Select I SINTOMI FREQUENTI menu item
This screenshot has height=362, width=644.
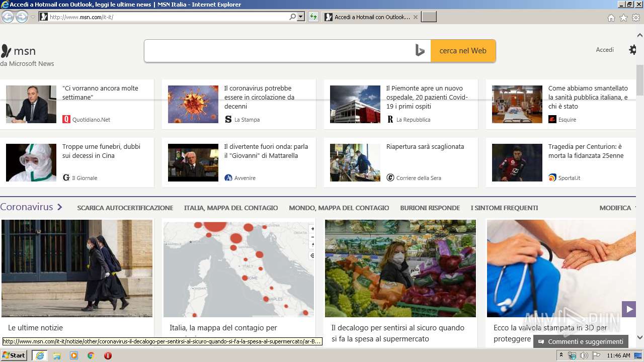(x=505, y=208)
